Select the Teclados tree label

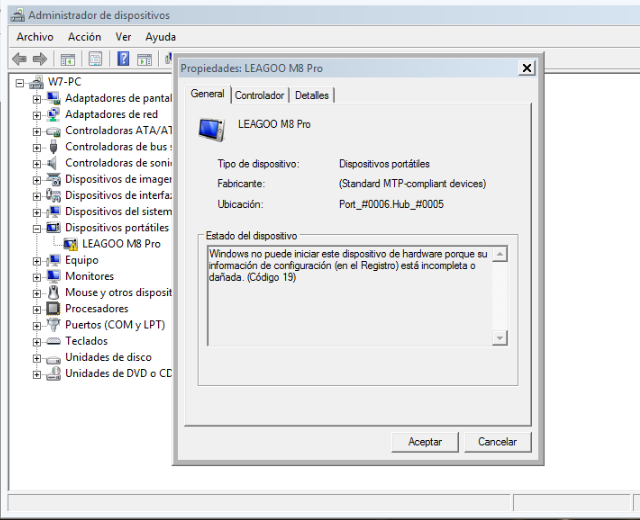click(x=87, y=341)
